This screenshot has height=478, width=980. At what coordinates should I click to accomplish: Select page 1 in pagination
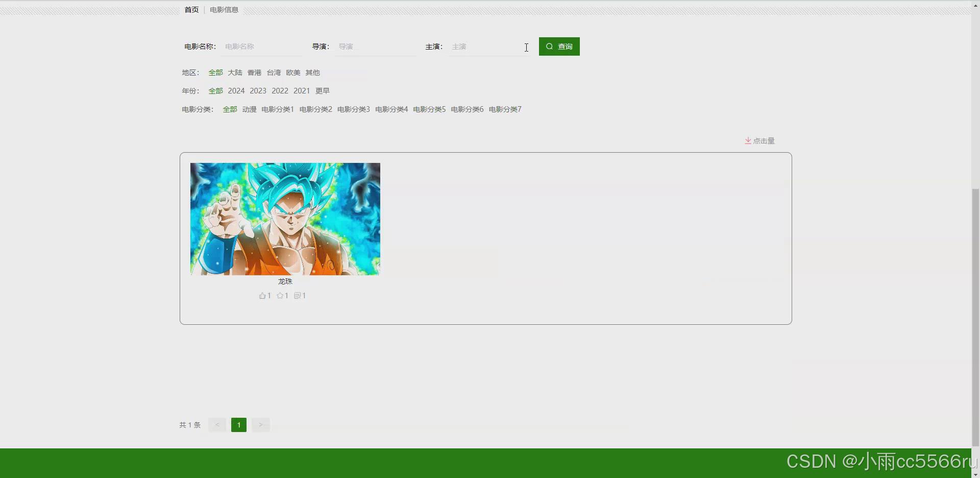click(x=239, y=425)
